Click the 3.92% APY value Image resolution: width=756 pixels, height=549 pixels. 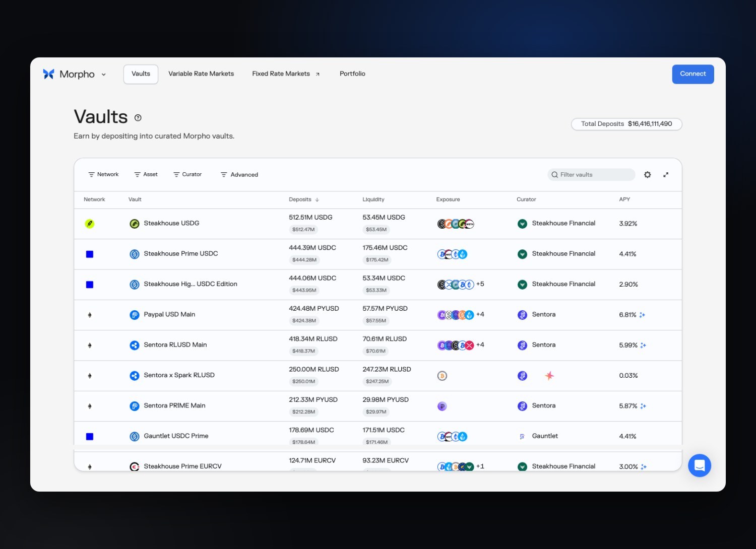click(628, 224)
